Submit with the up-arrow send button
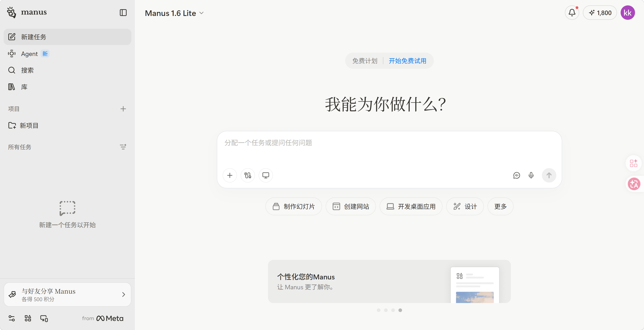 coord(549,175)
